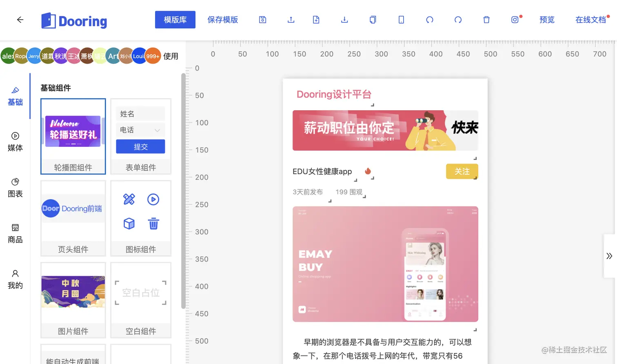Click the 刘小 user avatar
This screenshot has height=364, width=617.
click(x=126, y=56)
